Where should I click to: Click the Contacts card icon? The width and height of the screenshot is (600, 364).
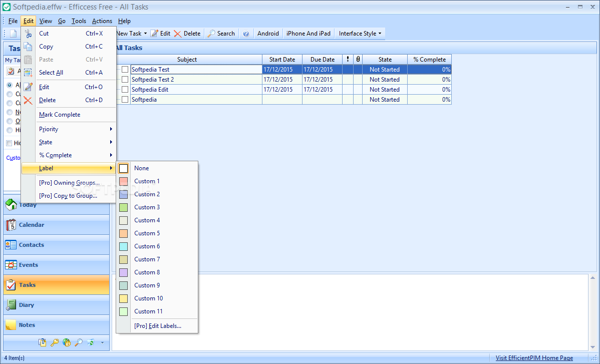11,245
